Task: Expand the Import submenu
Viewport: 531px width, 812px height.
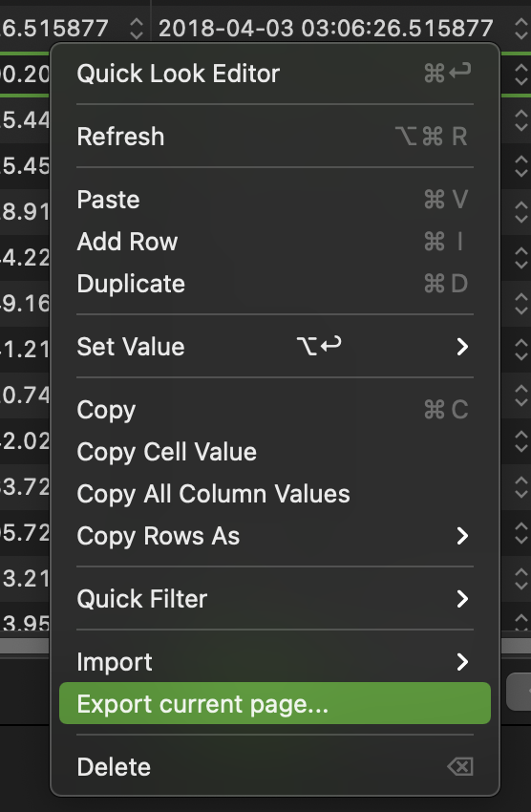Action: click(x=275, y=661)
